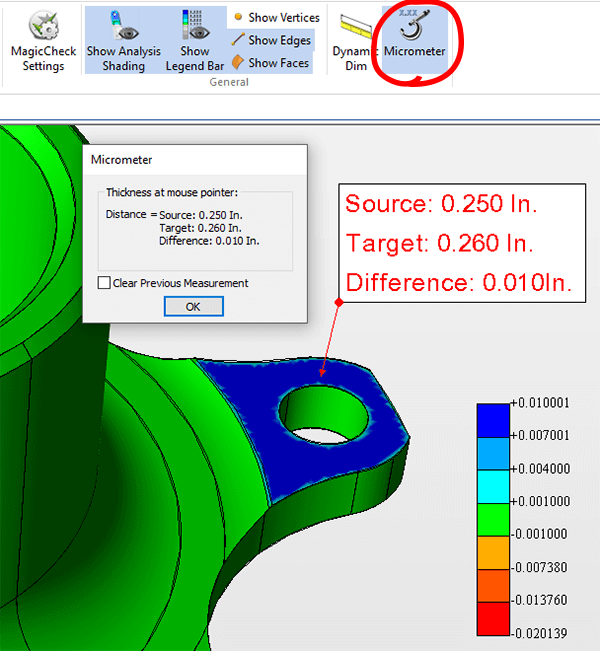Click the +0.001000 legend value
Screen dimensions: 600x651
(540, 501)
